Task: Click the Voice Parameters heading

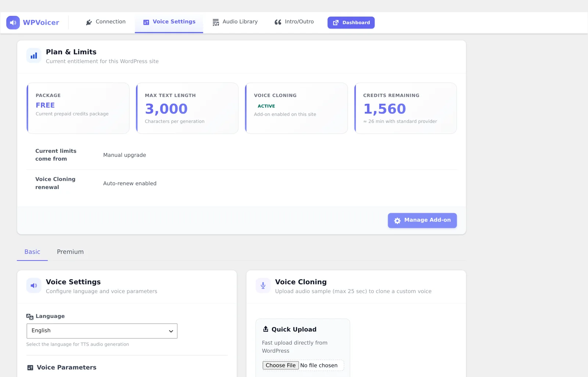Action: click(67, 367)
